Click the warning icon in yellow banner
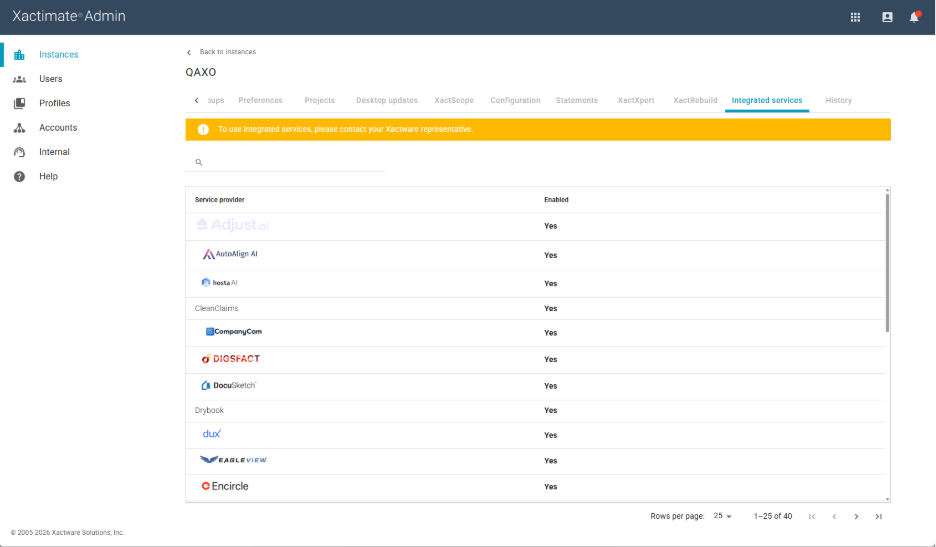The height and width of the screenshot is (547, 936). point(203,130)
